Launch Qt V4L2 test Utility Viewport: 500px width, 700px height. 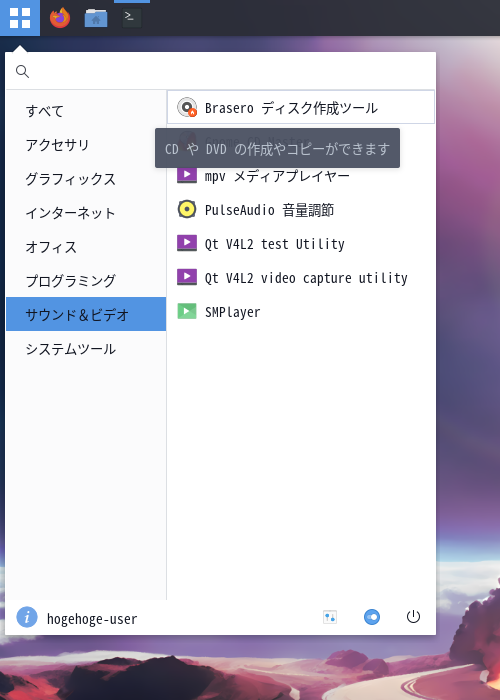(301, 243)
